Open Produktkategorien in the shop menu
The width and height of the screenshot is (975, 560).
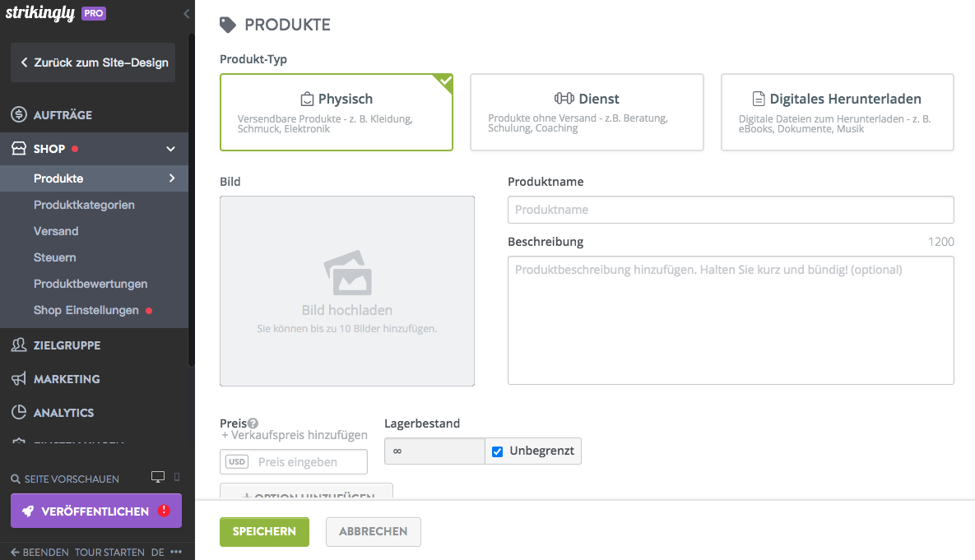point(84,205)
